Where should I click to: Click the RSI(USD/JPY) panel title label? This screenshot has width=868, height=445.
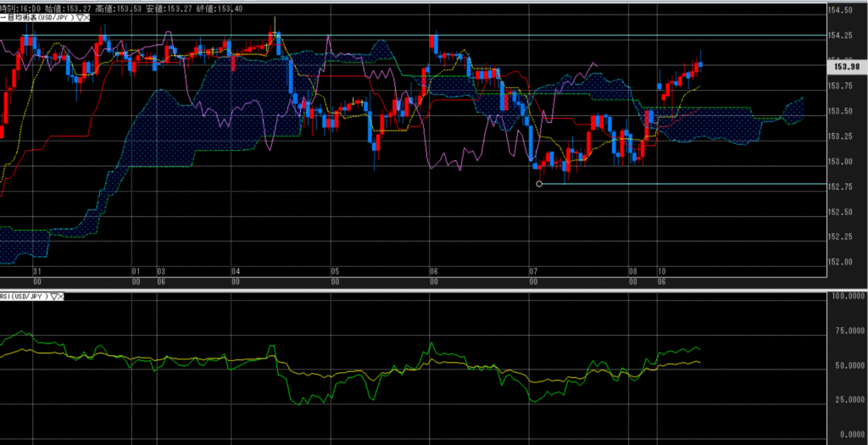tap(24, 298)
